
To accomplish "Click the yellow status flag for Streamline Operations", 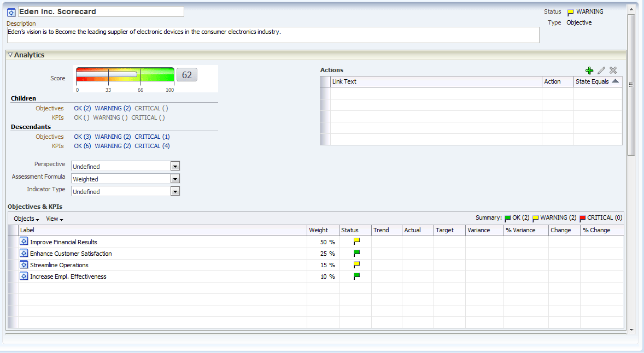I will pyautogui.click(x=356, y=264).
